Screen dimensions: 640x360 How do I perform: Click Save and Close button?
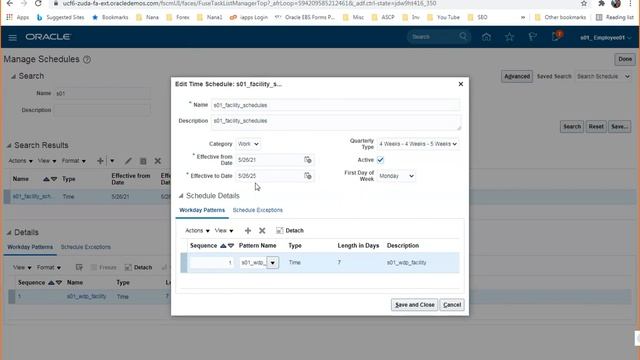(414, 305)
